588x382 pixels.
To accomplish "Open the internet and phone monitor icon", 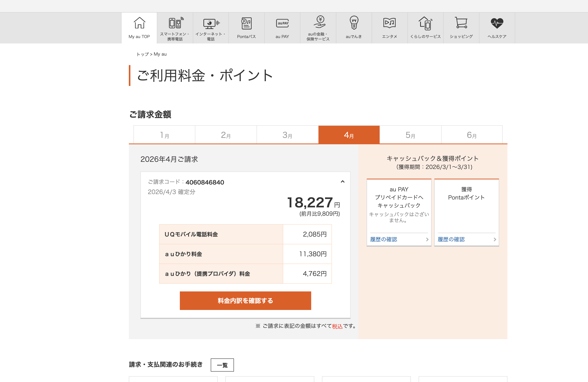I will [x=211, y=23].
